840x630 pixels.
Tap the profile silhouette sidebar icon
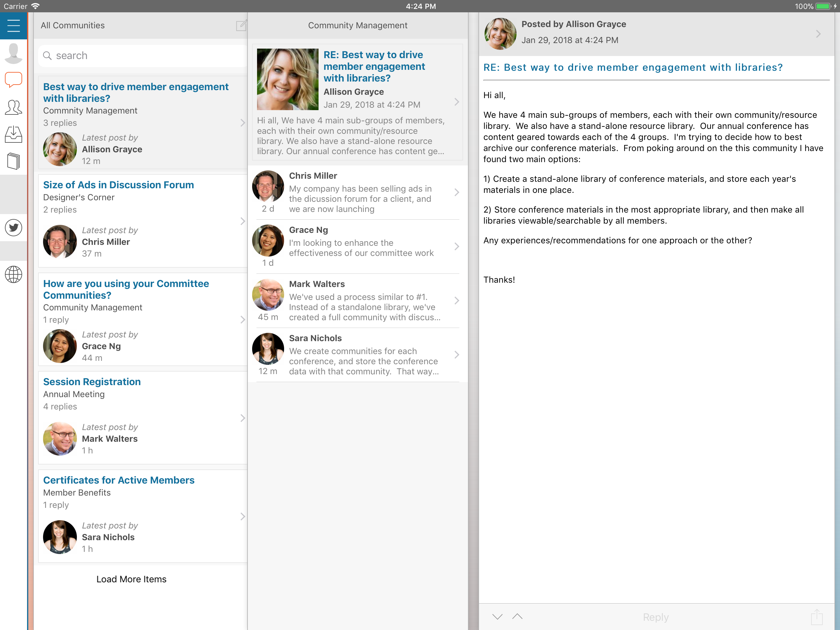pyautogui.click(x=13, y=53)
